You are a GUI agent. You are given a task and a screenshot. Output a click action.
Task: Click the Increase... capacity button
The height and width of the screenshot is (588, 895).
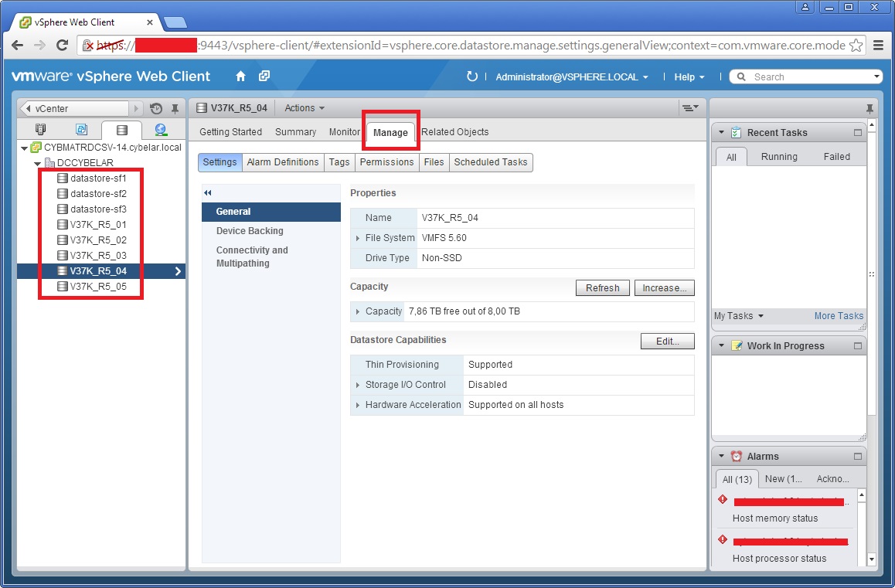coord(665,287)
